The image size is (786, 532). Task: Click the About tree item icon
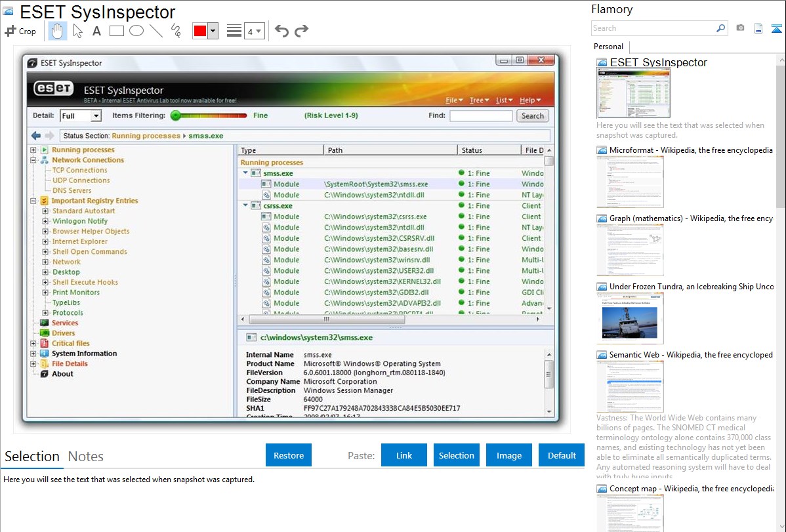(44, 373)
